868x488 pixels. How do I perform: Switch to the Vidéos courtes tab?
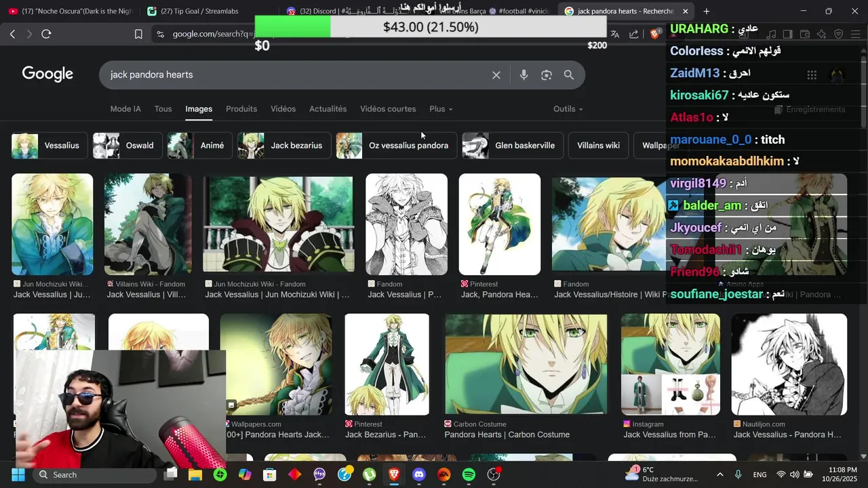point(388,109)
